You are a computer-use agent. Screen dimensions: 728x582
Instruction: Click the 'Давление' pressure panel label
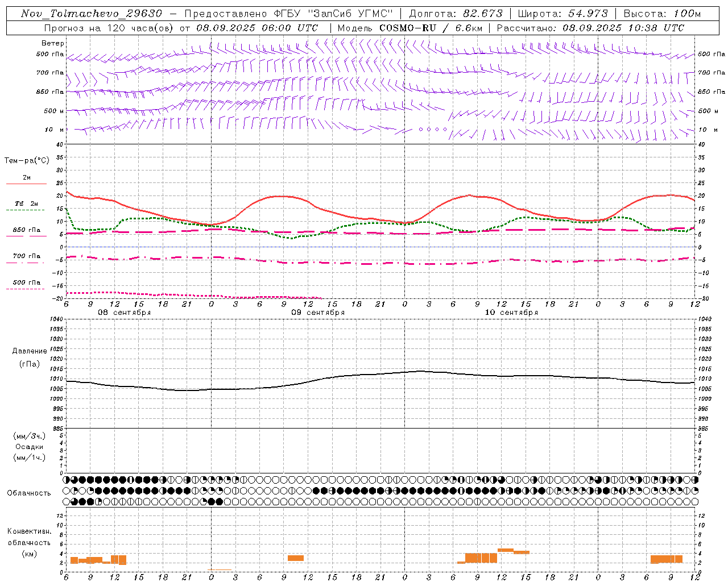[x=30, y=351]
